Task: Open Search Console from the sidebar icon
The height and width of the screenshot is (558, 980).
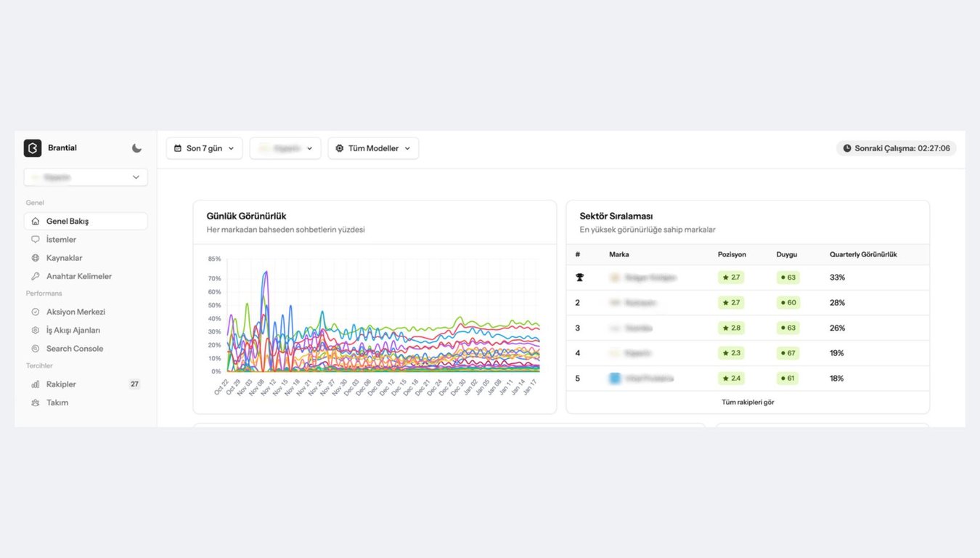Action: [34, 348]
